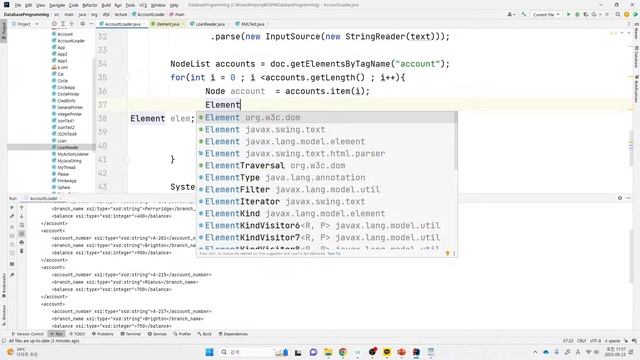The image size is (640, 360).
Task: Click AccountLoader breadcrumb in navigation bar
Action: 149,14
